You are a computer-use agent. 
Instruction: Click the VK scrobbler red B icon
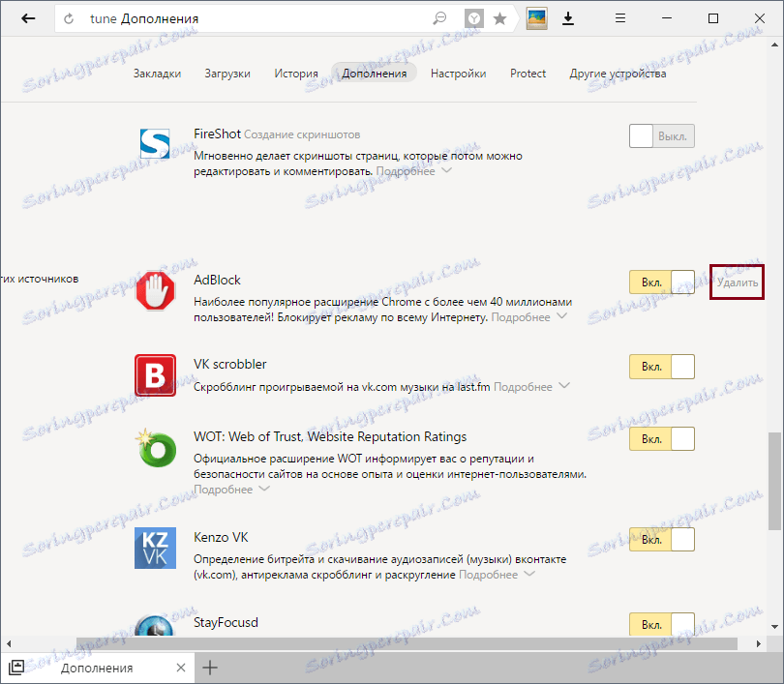coord(156,375)
